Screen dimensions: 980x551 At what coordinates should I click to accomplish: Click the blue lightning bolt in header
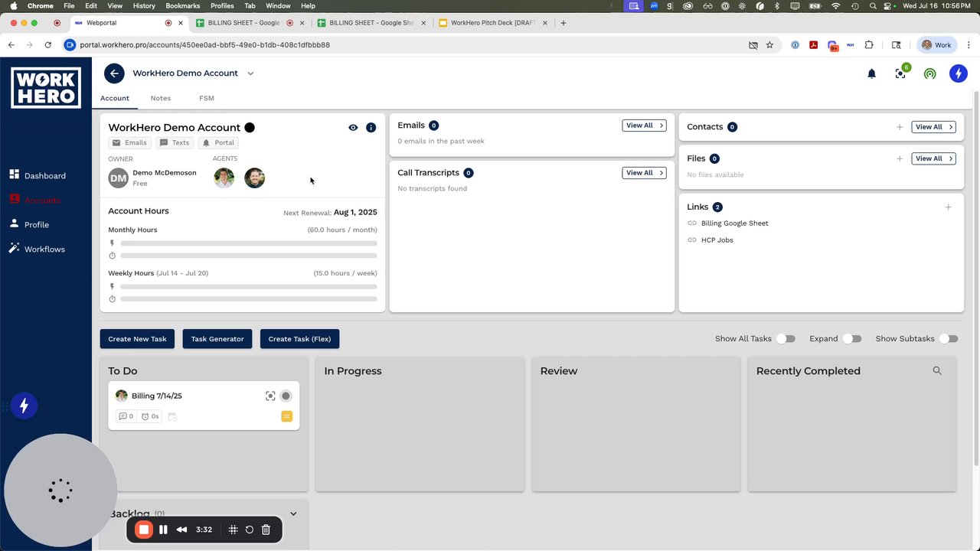(x=958, y=73)
